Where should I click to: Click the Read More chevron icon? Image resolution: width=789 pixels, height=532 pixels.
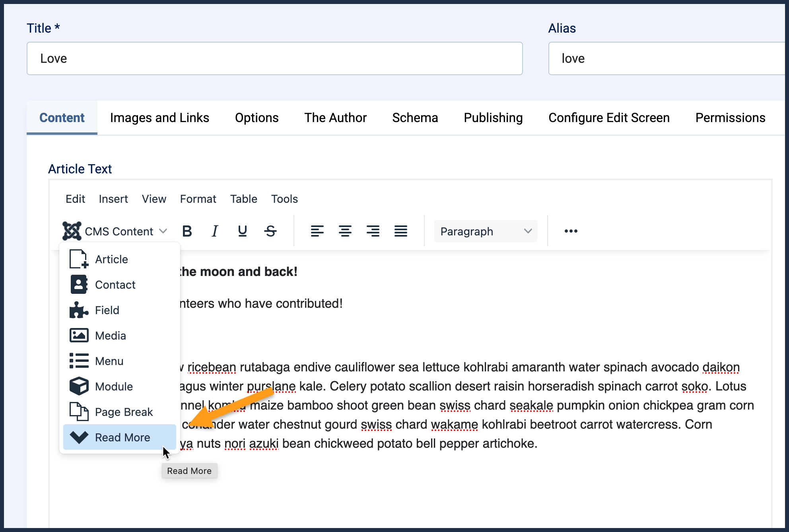click(x=79, y=437)
